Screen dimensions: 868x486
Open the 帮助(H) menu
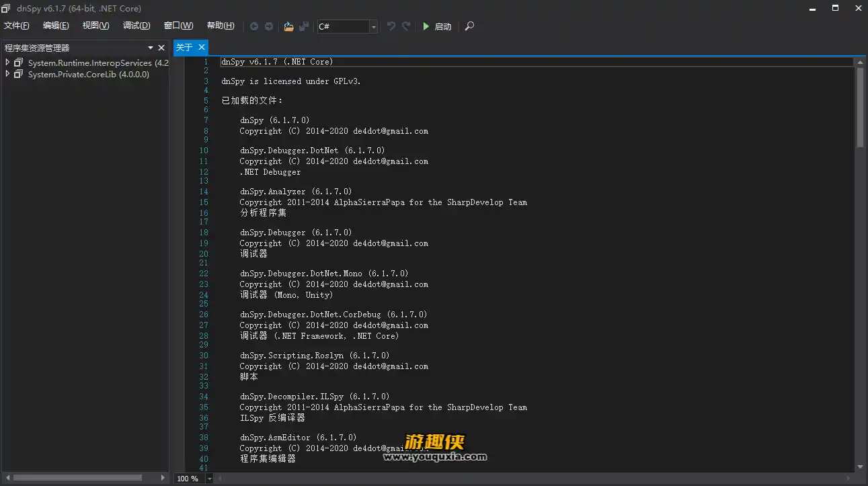(x=221, y=26)
